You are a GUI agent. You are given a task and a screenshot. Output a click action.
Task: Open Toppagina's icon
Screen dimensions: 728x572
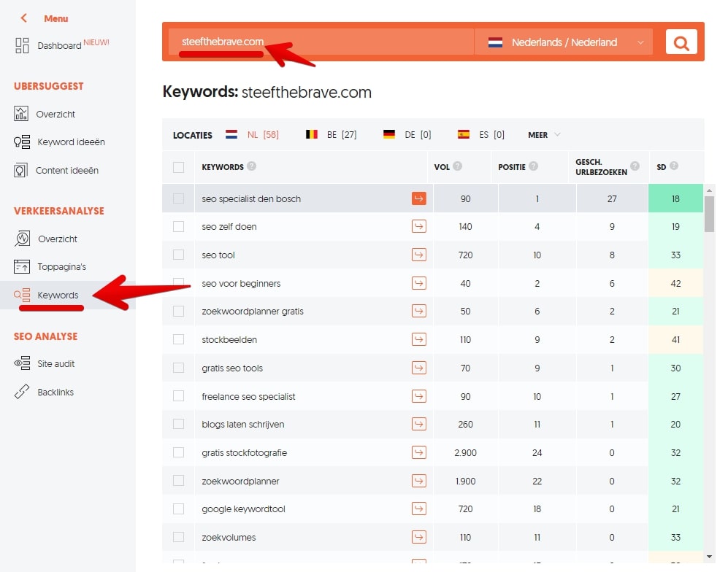point(21,266)
